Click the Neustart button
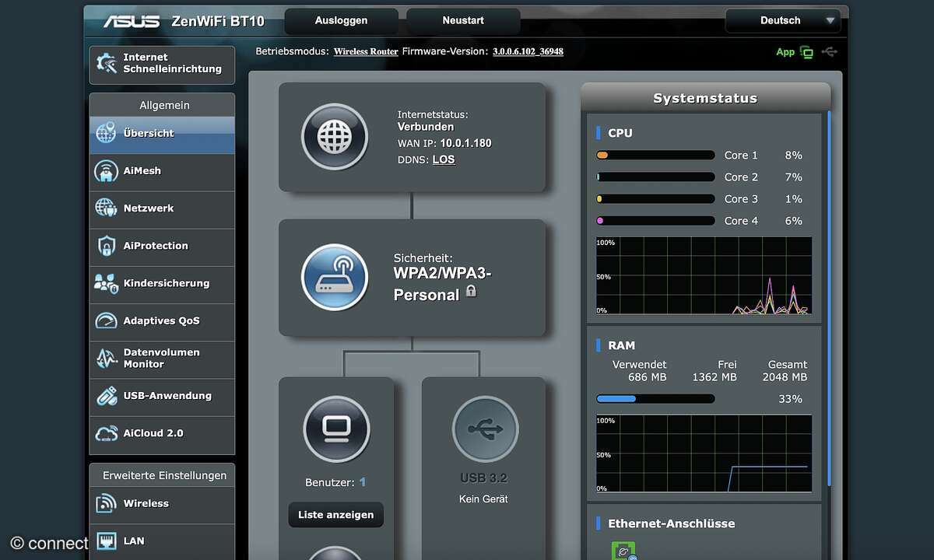Viewport: 934px width, 560px height. coord(463,21)
